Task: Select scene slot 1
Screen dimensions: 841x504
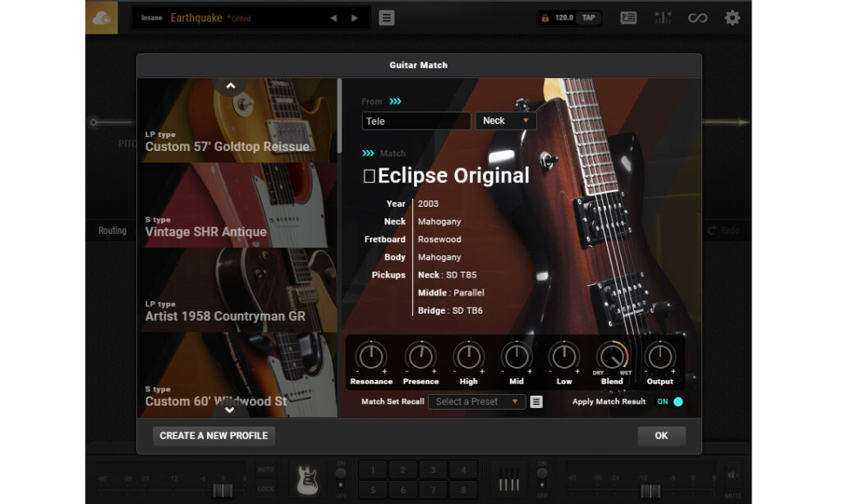Action: pos(372,470)
